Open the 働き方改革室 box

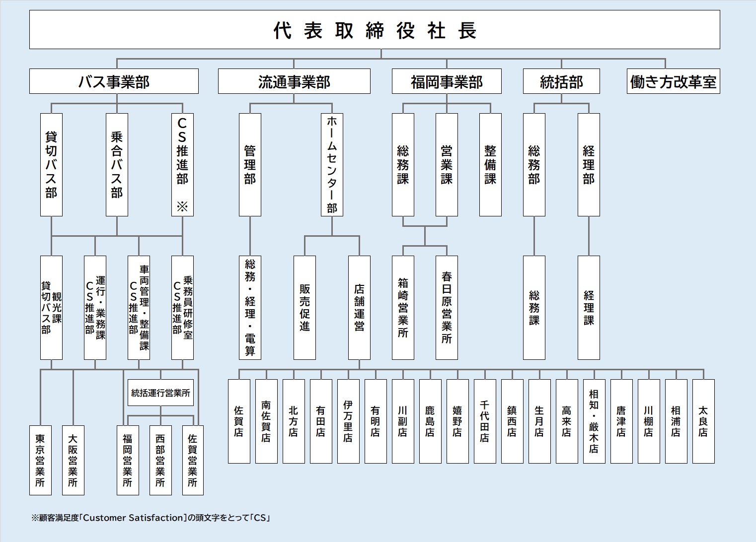[673, 81]
